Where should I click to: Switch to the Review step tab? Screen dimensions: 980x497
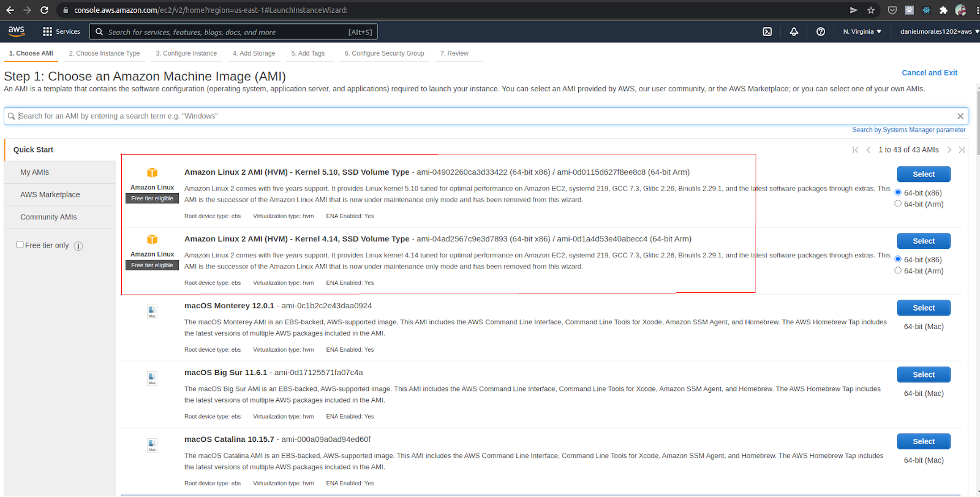coord(454,53)
